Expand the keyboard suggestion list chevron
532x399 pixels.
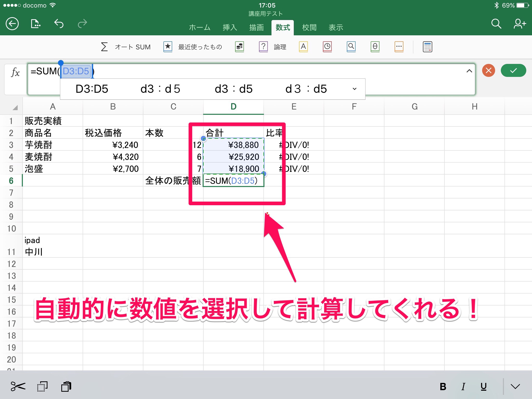pyautogui.click(x=355, y=89)
